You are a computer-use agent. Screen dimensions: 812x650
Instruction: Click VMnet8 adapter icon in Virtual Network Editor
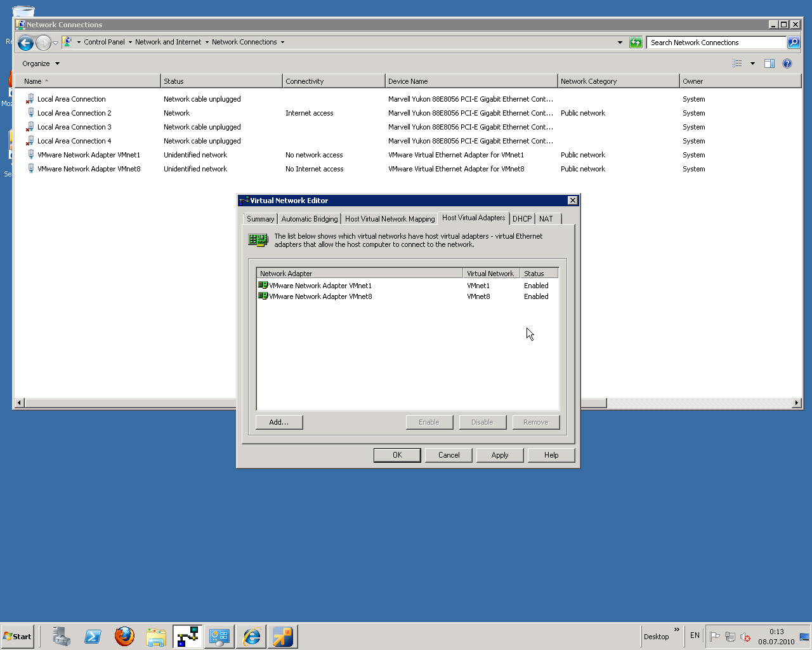[263, 296]
